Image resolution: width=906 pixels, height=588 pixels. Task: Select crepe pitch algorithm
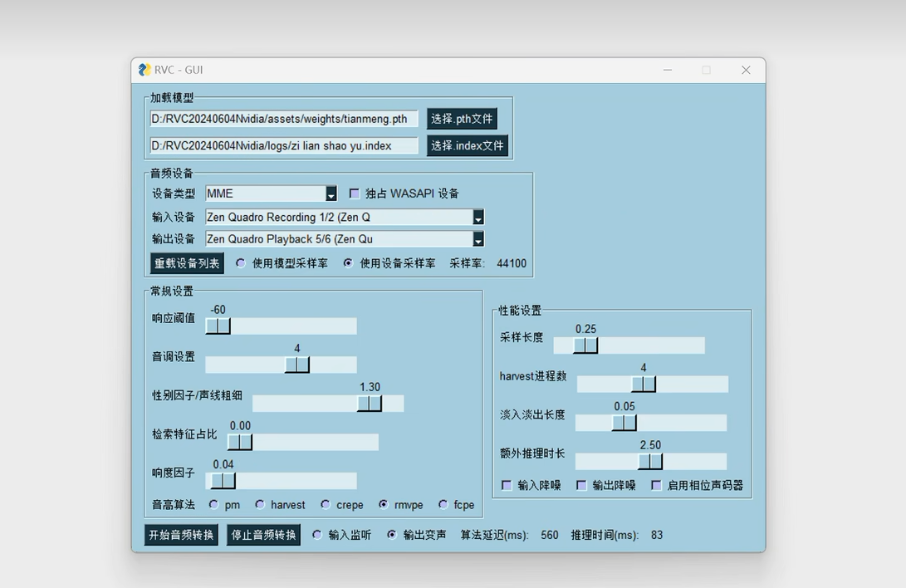pyautogui.click(x=326, y=504)
